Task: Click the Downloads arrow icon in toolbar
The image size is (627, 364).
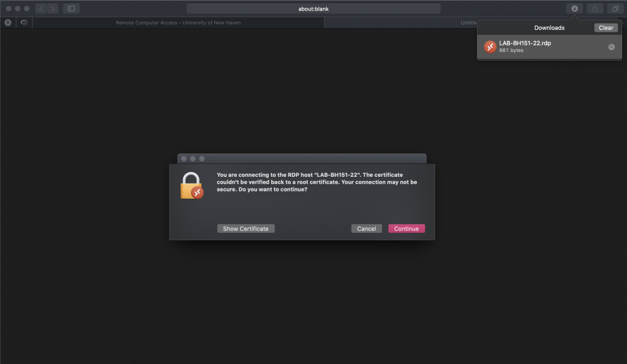Action: 574,9
